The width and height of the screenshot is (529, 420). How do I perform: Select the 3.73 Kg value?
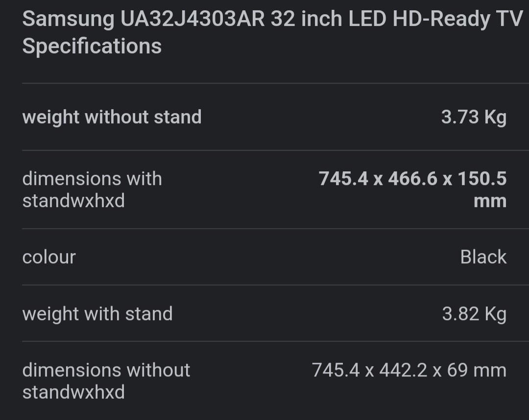coord(473,117)
